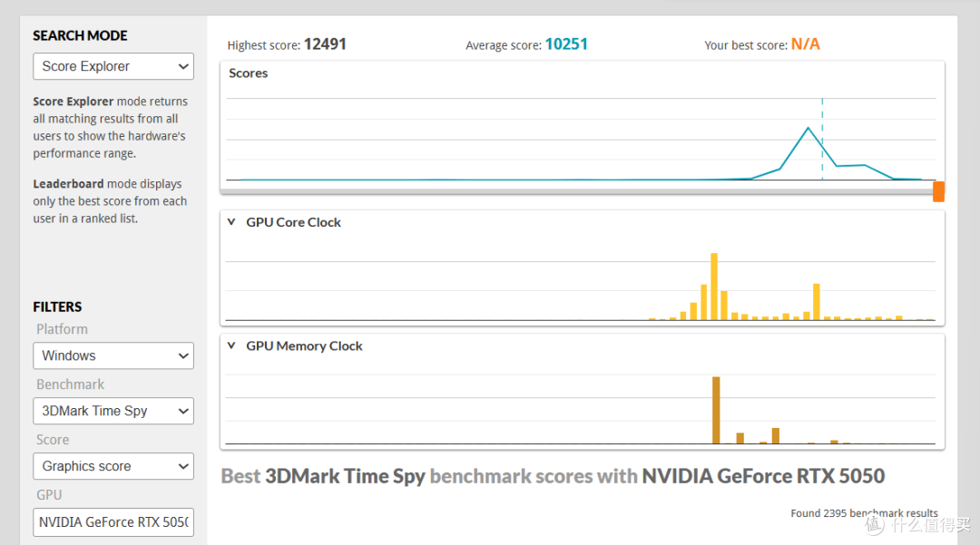Click the Average score value 10251
This screenshot has height=545, width=980.
[x=566, y=44]
